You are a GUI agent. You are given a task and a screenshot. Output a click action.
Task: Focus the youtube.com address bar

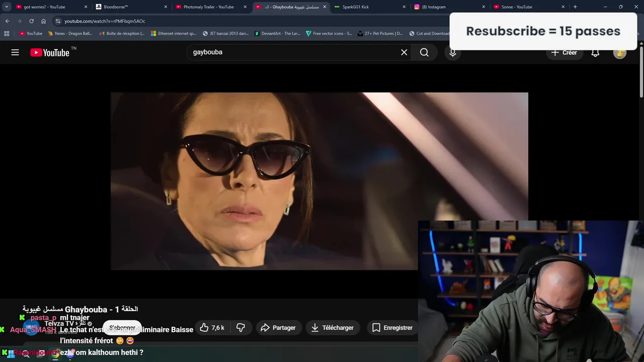point(252,21)
